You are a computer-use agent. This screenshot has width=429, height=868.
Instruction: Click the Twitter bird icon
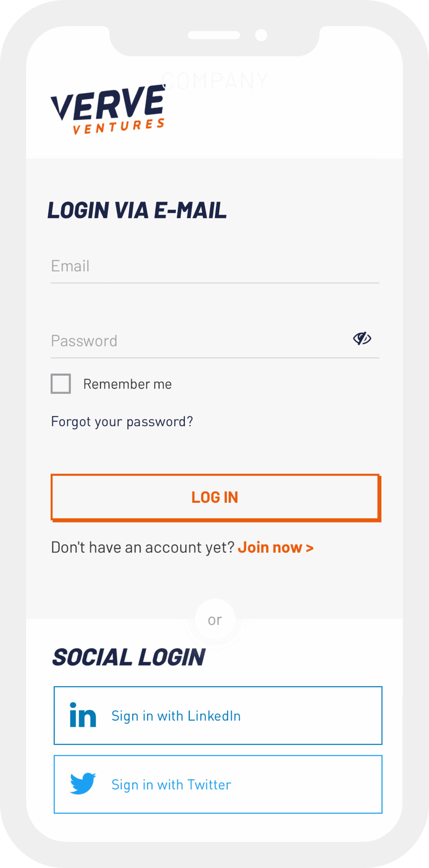(x=83, y=784)
